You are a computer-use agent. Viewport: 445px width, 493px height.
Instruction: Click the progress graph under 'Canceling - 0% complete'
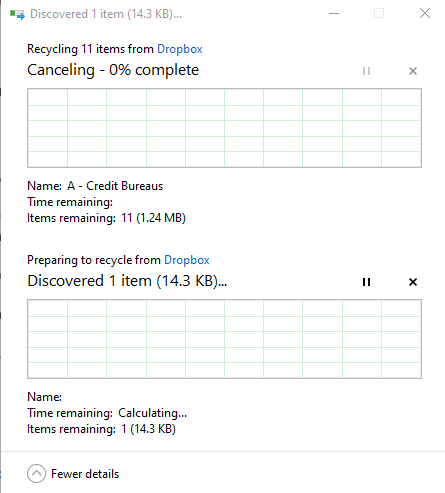point(224,128)
